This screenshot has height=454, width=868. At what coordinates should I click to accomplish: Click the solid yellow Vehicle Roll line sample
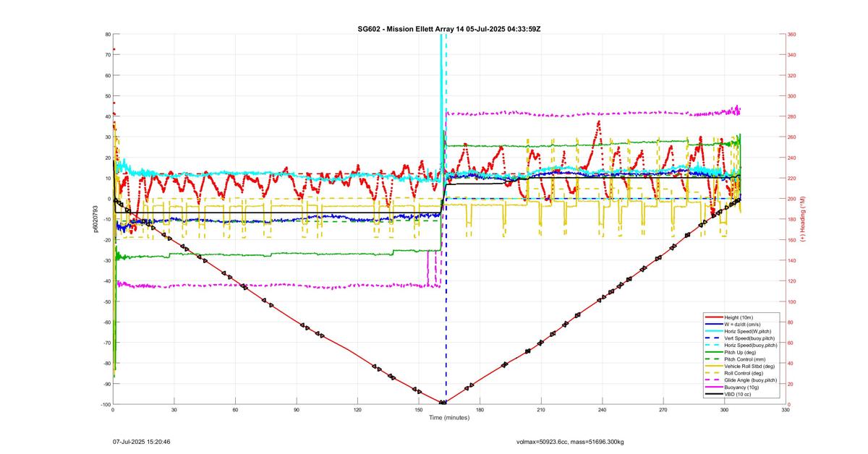click(x=714, y=366)
